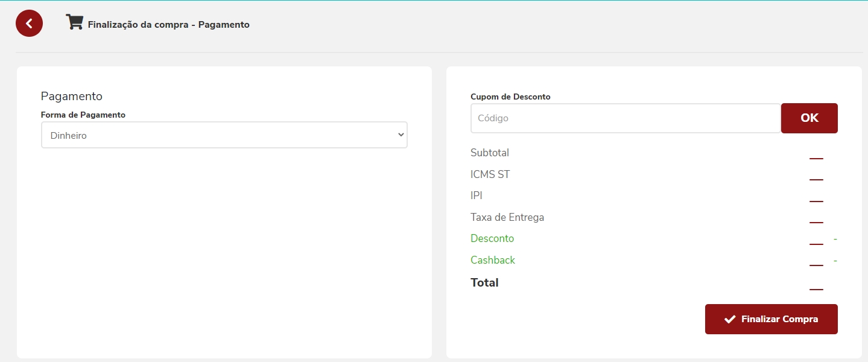The height and width of the screenshot is (362, 868).
Task: Click the round back arrow button
Action: point(29,24)
